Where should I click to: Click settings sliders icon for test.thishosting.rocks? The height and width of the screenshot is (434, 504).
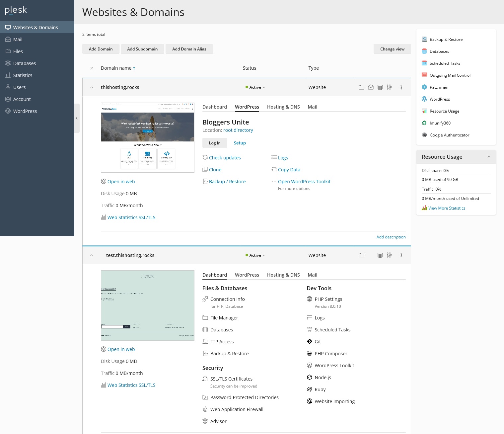point(389,255)
